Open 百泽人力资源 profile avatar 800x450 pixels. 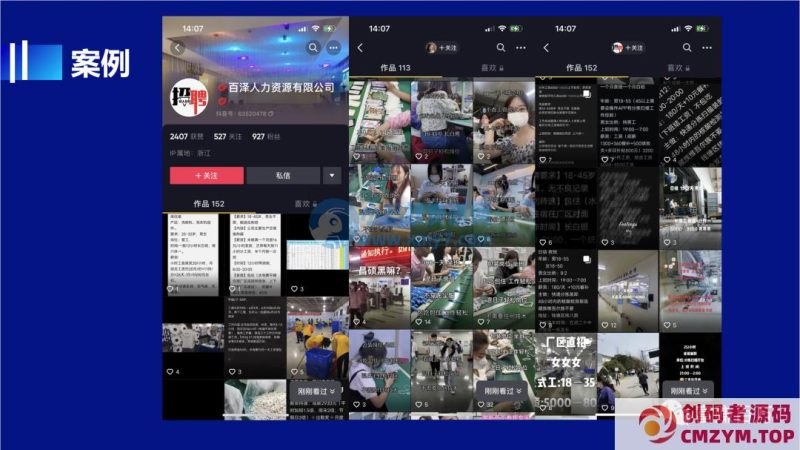pos(189,97)
